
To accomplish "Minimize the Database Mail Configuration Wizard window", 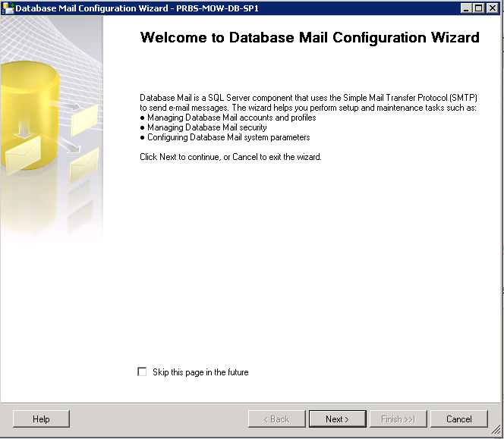I will click(x=466, y=8).
